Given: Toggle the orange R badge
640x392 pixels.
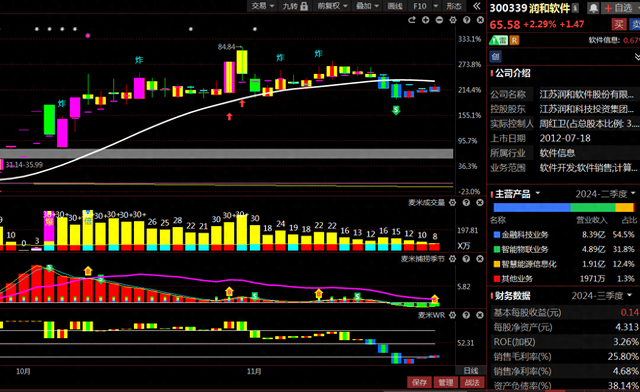Looking at the screenshot, I should click(x=514, y=40).
